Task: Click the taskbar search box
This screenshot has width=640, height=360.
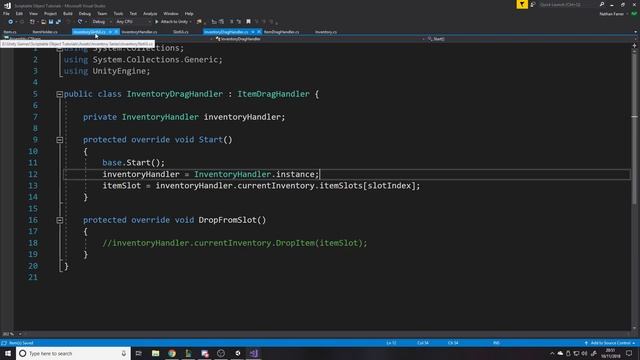Action: 73,353
